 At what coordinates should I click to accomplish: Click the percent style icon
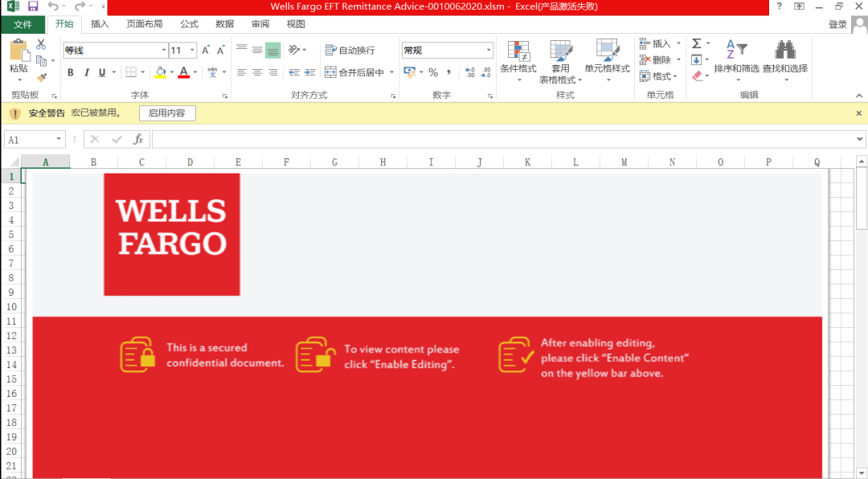coord(433,72)
